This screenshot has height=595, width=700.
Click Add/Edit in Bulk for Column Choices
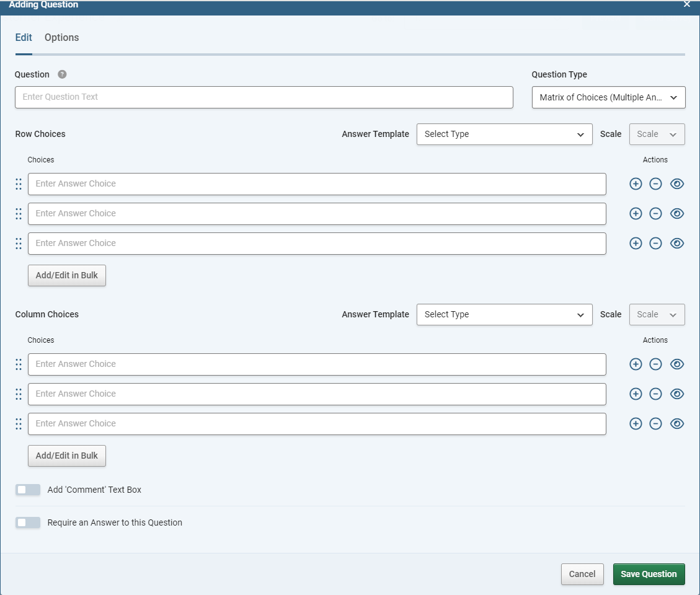[x=67, y=456]
